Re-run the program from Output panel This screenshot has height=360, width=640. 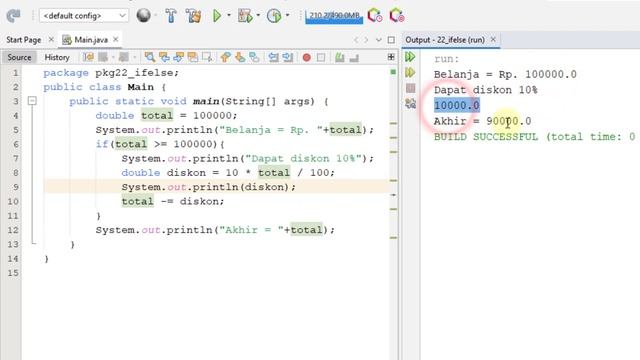(x=410, y=57)
